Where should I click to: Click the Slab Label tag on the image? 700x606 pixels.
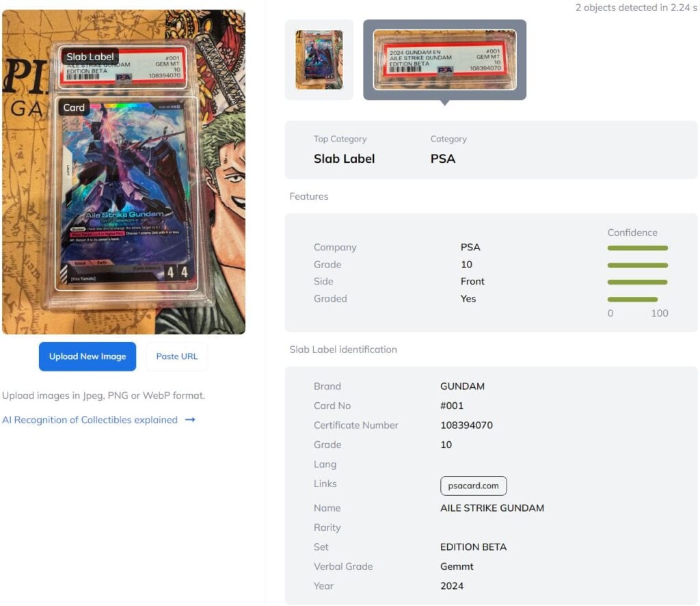[90, 57]
